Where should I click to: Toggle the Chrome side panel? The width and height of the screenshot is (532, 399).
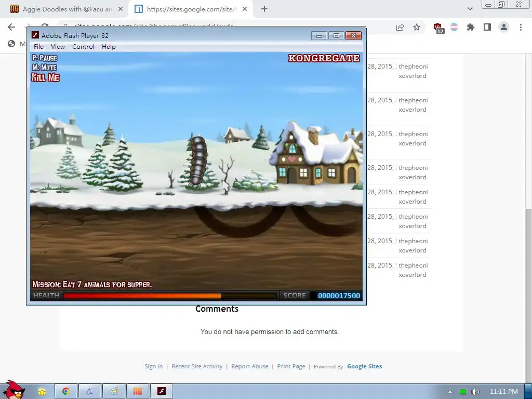pos(487,27)
